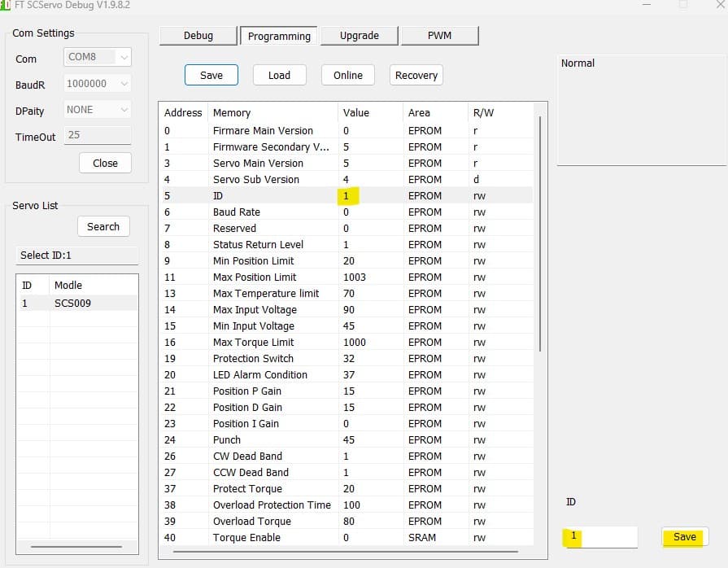This screenshot has width=728, height=568.
Task: Select the ID row at address 5
Action: 347,196
